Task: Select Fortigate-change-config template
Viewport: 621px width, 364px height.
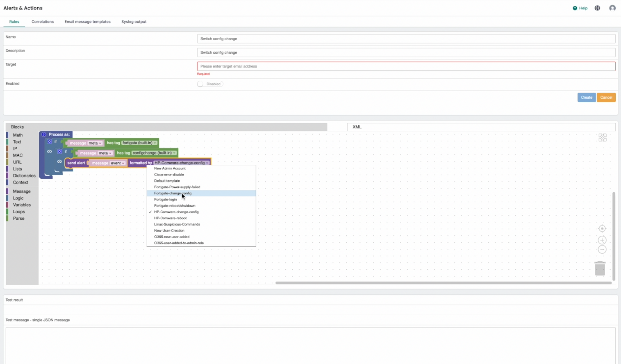Action: coord(201,193)
